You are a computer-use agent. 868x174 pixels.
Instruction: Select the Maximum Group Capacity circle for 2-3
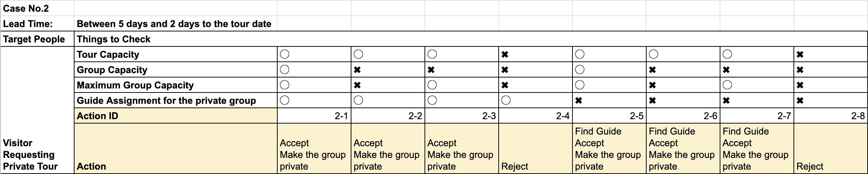[432, 85]
